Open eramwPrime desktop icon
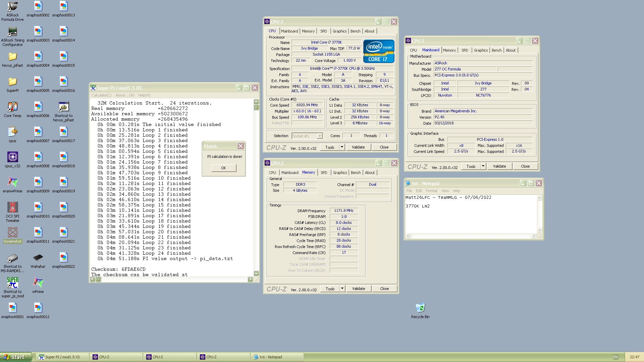 click(12, 185)
